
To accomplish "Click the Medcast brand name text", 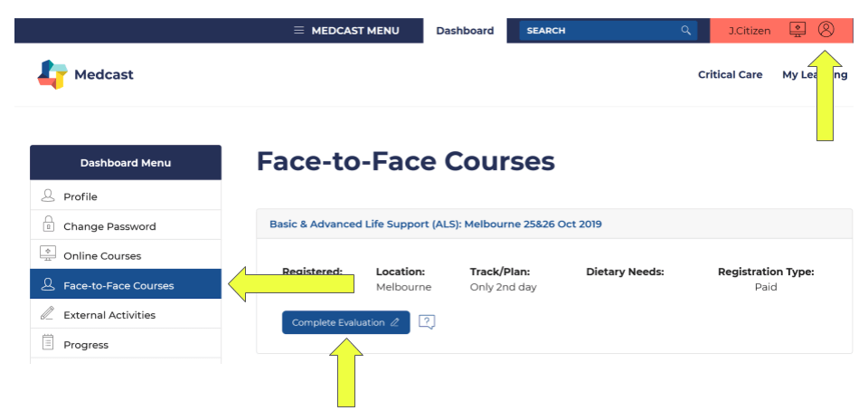I will point(104,74).
